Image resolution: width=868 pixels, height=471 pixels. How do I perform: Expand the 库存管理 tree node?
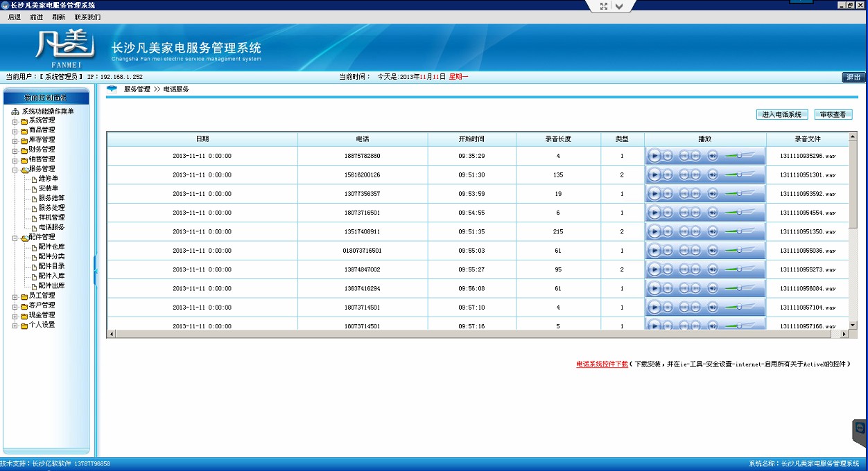click(15, 140)
